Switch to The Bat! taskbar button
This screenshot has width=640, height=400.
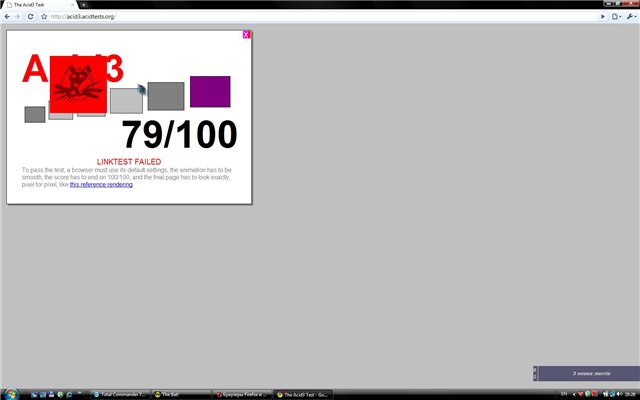(181, 394)
